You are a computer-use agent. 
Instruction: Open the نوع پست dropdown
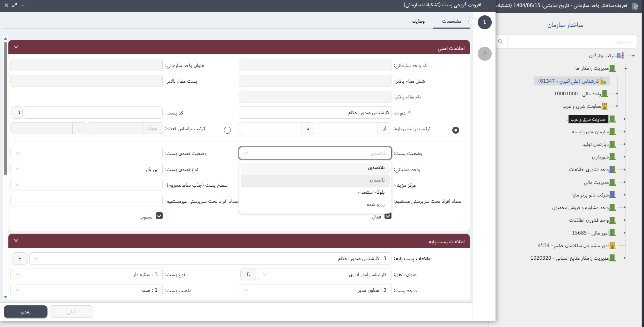[87, 275]
